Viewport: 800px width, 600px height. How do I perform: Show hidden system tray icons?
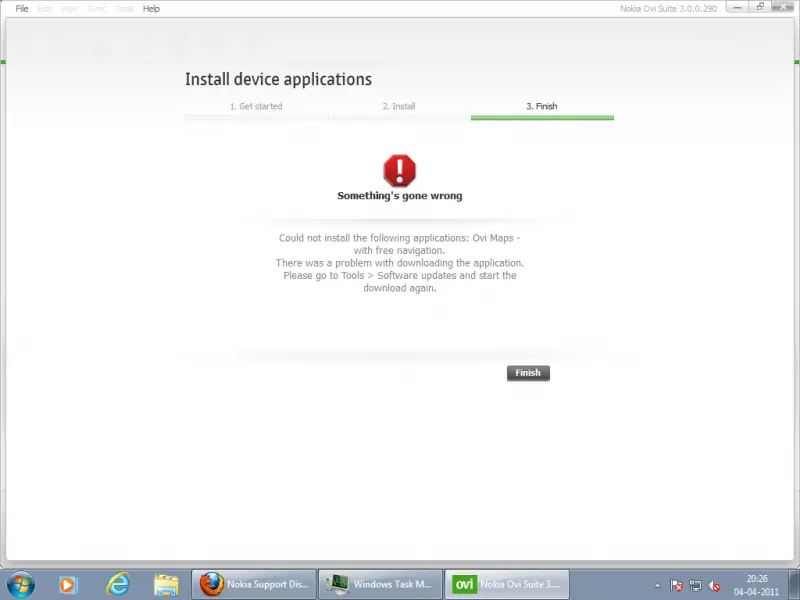tap(657, 586)
